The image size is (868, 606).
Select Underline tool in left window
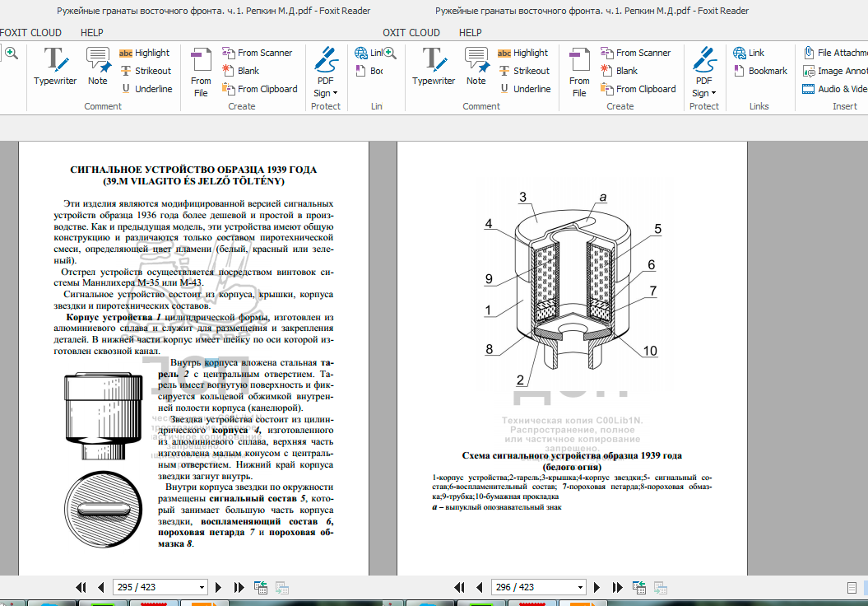click(x=146, y=89)
